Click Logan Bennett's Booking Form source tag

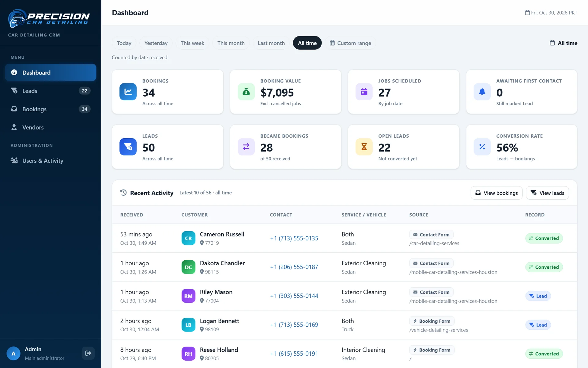tap(432, 321)
